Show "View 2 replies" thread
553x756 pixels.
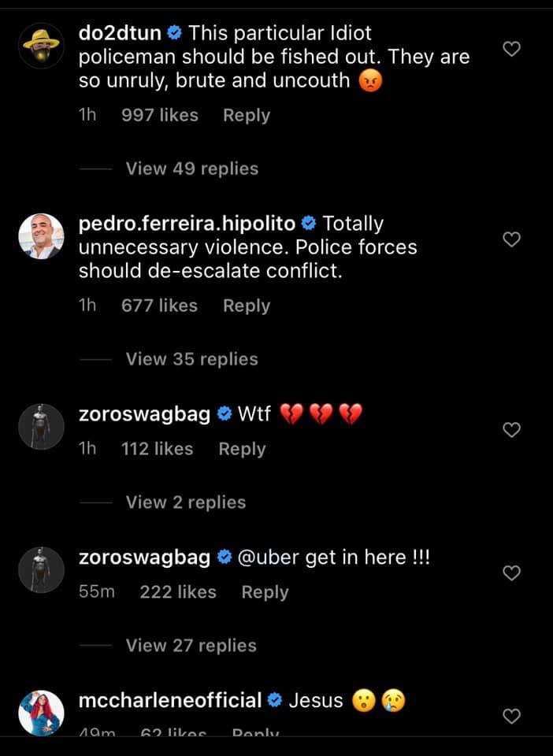(185, 502)
